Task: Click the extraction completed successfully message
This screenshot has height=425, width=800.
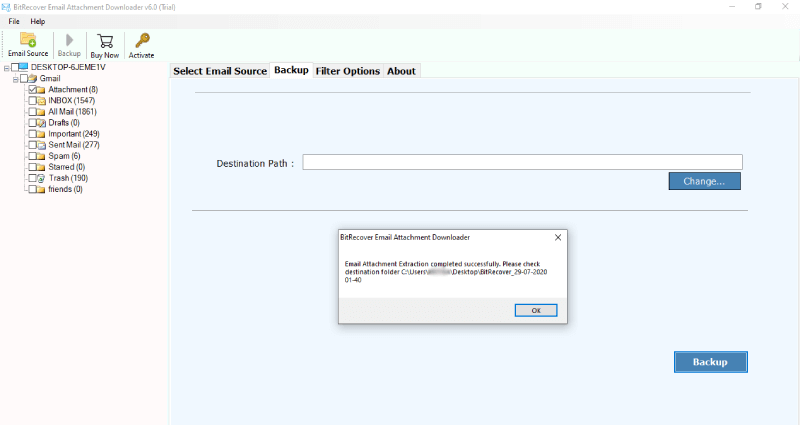Action: 446,272
